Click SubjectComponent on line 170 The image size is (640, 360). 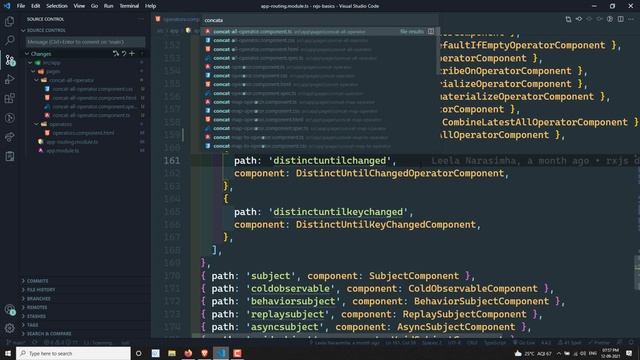[414, 276]
